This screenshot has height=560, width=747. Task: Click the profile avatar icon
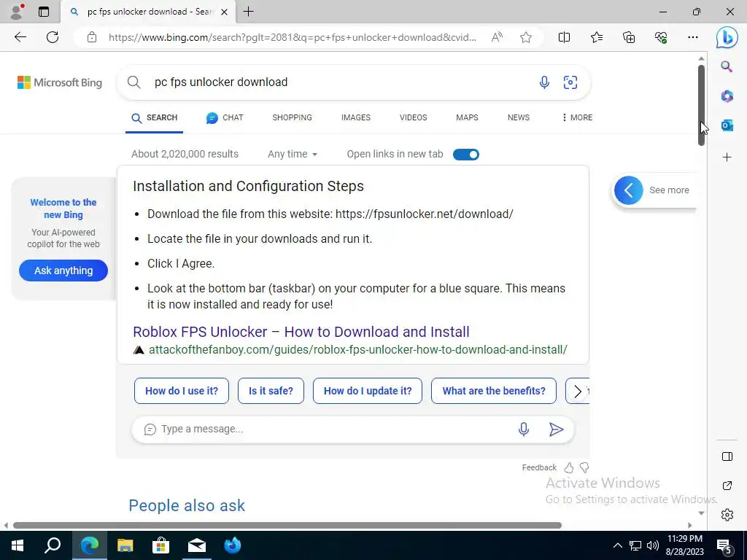pyautogui.click(x=17, y=12)
